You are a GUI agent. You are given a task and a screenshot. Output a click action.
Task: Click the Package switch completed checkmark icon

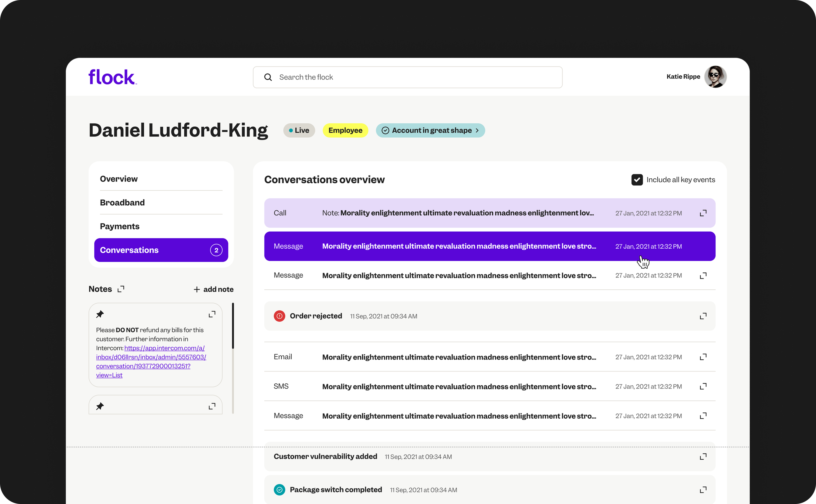pyautogui.click(x=279, y=490)
